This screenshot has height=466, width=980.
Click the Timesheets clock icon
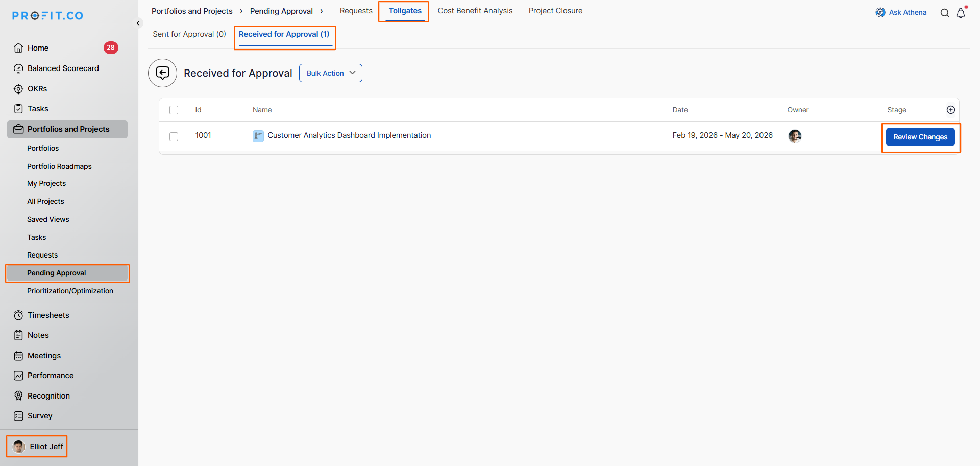point(18,315)
